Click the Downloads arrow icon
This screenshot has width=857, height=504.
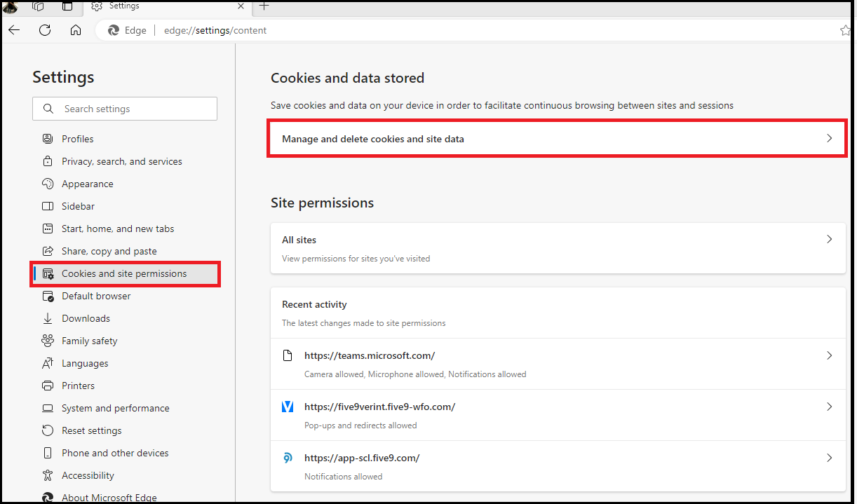[48, 318]
